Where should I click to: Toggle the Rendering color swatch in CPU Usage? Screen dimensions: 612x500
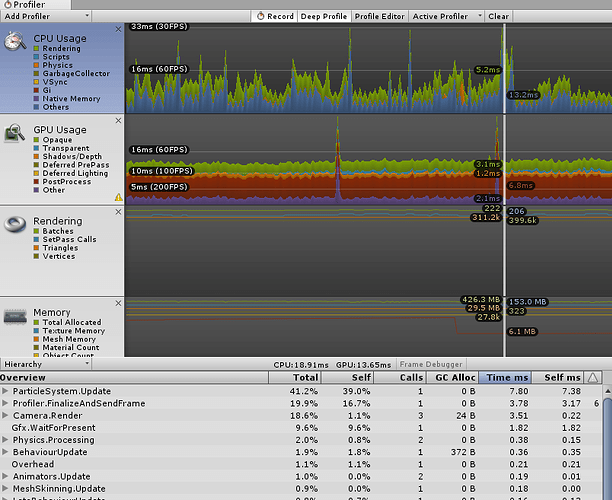pos(36,48)
